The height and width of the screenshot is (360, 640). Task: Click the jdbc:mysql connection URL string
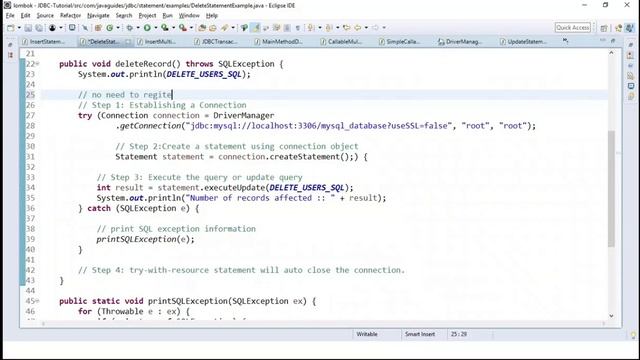point(319,126)
